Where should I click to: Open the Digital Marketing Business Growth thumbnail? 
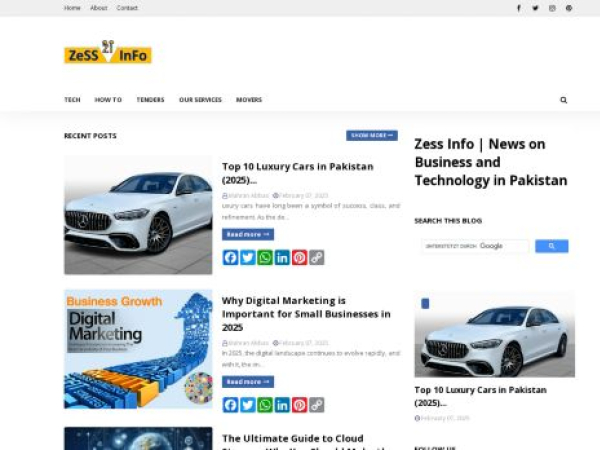pos(138,349)
